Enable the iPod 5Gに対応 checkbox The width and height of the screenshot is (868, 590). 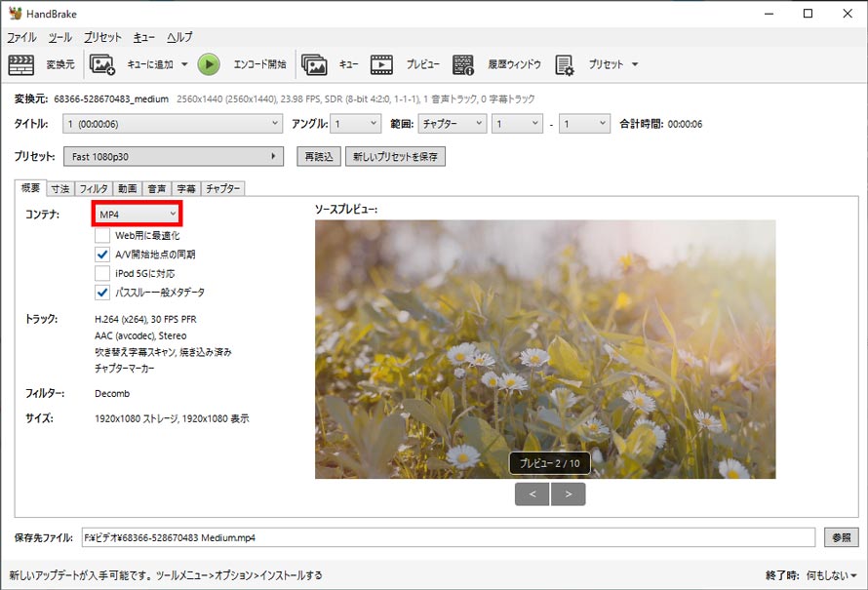click(x=101, y=273)
